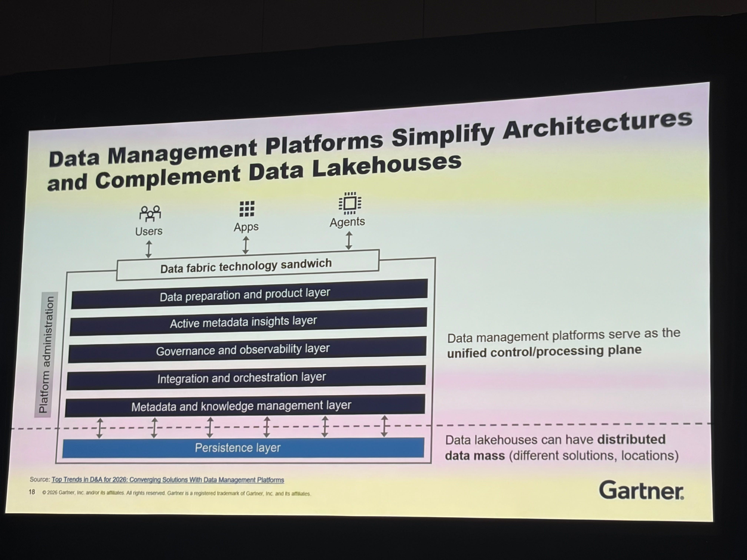
Task: Click the arrow below Apps label
Action: coord(246,245)
